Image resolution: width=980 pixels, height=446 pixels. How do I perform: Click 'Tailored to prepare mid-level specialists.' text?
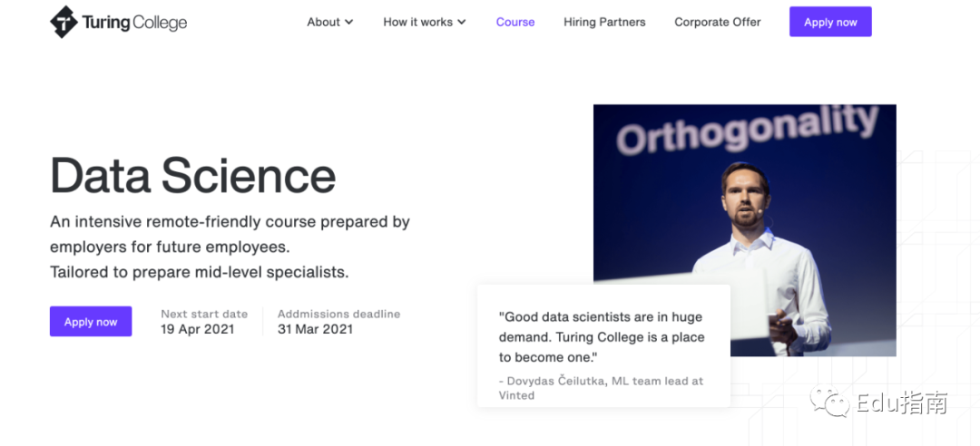coord(200,272)
